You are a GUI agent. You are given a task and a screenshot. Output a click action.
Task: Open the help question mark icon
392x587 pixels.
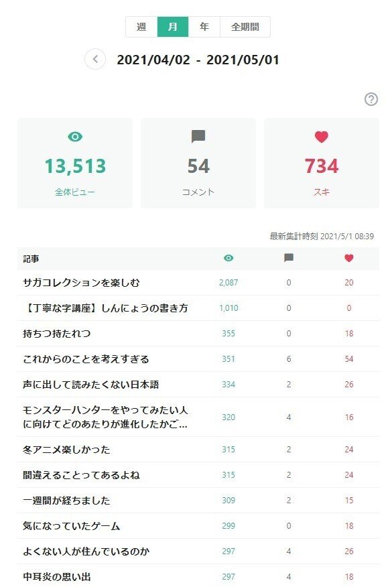373,99
